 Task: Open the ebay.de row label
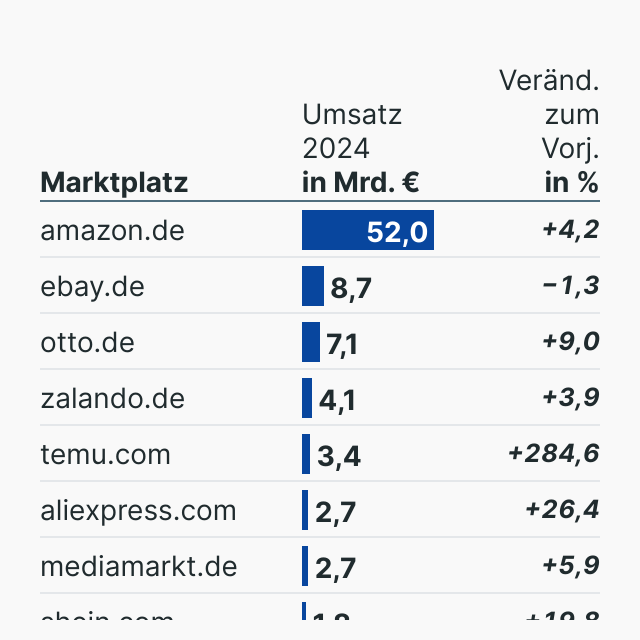(x=92, y=287)
